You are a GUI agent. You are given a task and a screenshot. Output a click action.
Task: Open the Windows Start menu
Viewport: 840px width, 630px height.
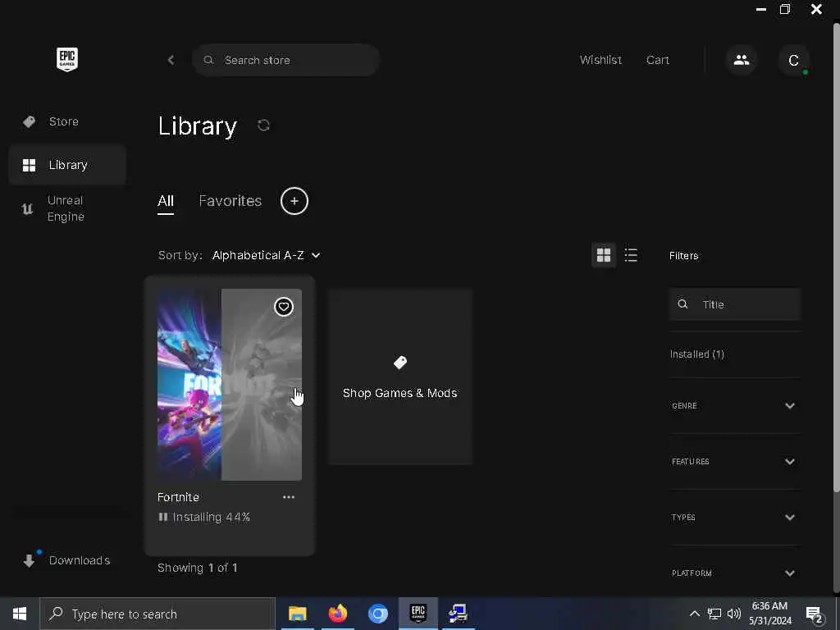click(20, 614)
